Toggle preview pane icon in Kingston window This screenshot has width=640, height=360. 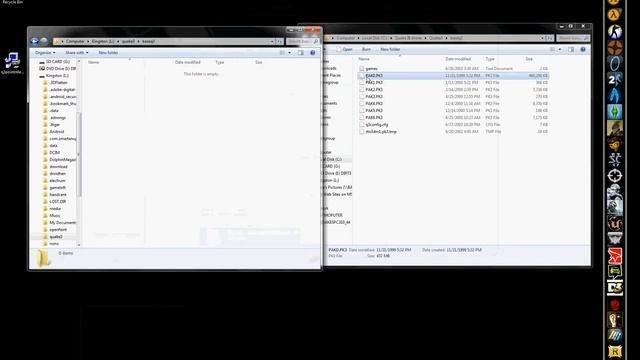click(x=301, y=53)
